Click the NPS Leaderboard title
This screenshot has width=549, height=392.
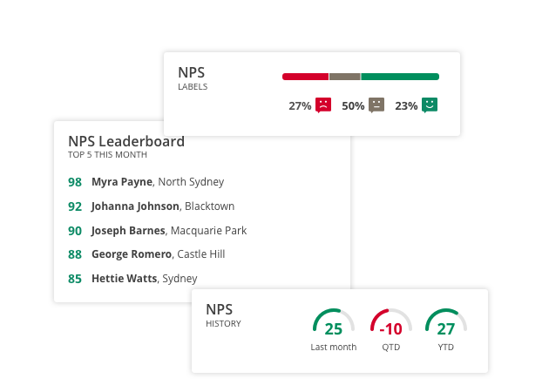click(x=126, y=141)
